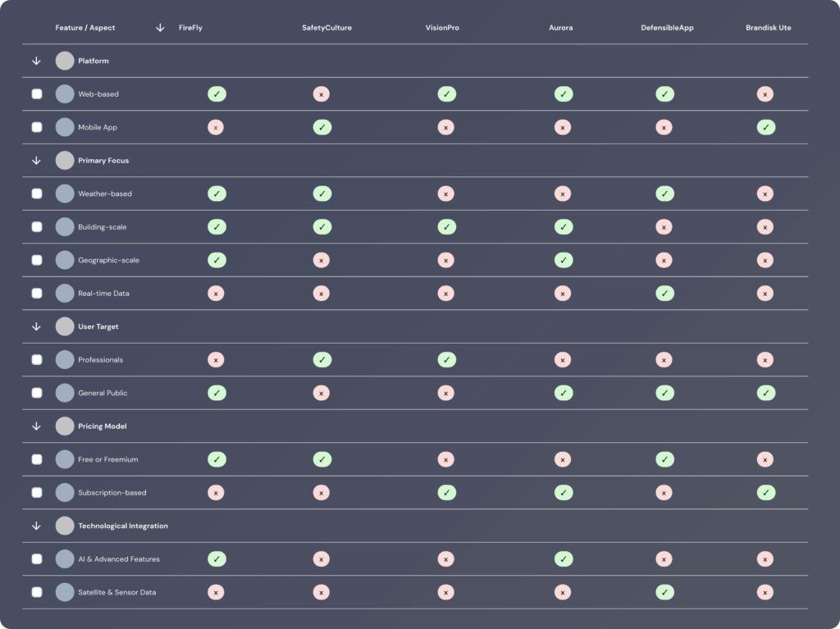
Task: Click the DefensibleApp Real-time Data checkmark
Action: [x=664, y=294]
